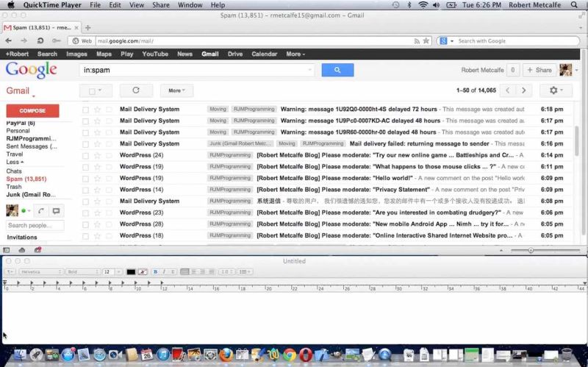Screen dimensions: 588x367
Task: Check the "Hello world!" message checkbox
Action: 85,179
